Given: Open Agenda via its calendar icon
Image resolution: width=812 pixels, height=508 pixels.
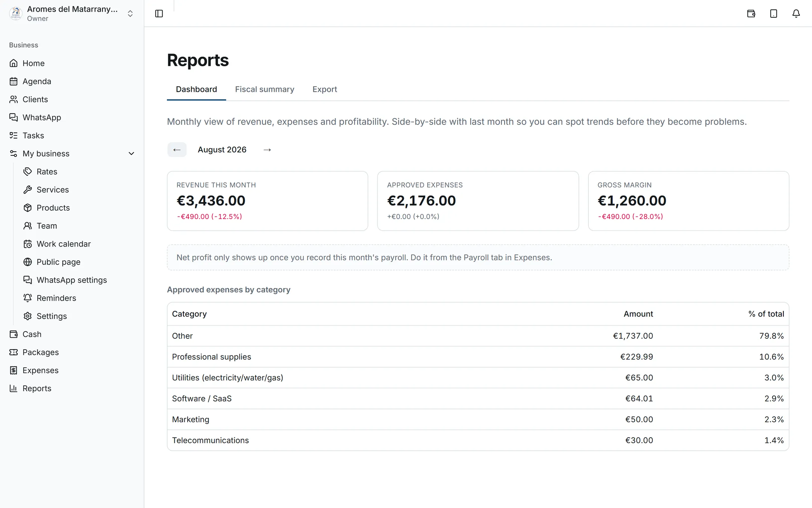Looking at the screenshot, I should (x=14, y=81).
